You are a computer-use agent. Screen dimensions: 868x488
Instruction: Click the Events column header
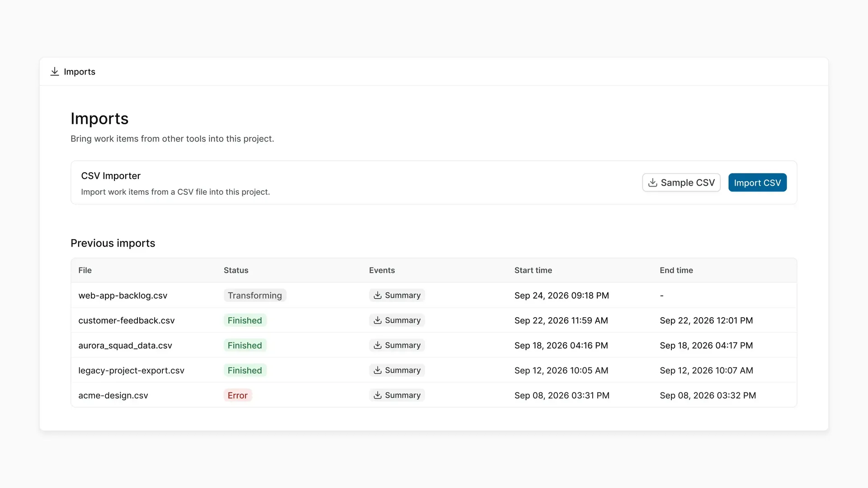point(382,270)
